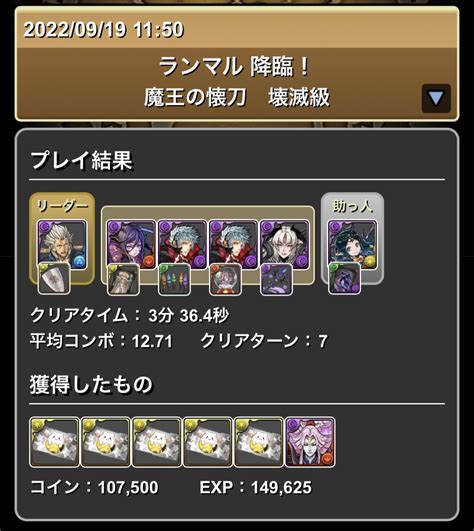This screenshot has height=531, width=474.
Task: Click the third ticket reward item
Action: [157, 442]
